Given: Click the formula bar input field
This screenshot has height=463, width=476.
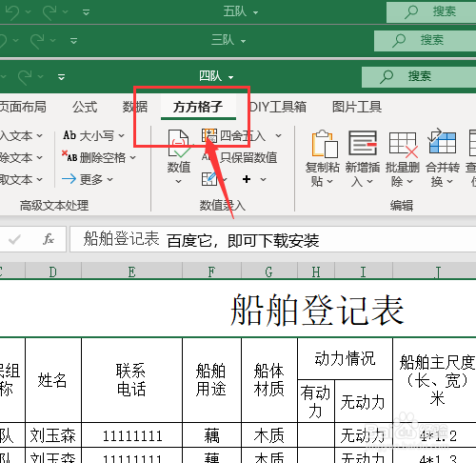Looking at the screenshot, I should point(273,239).
